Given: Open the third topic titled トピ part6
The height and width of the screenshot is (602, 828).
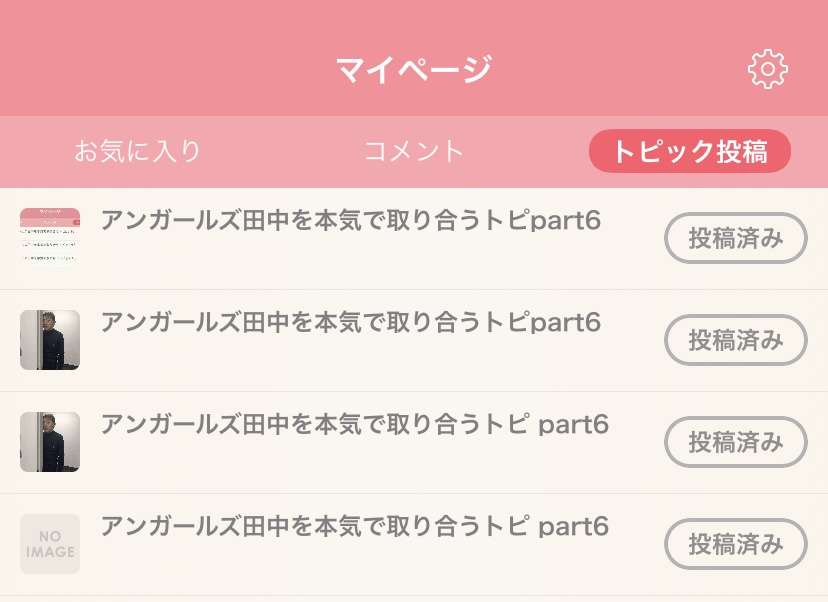Looking at the screenshot, I should tap(354, 424).
